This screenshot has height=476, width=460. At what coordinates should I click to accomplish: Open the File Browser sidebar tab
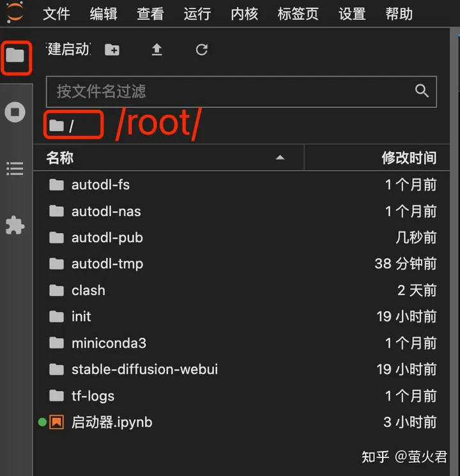pos(15,55)
